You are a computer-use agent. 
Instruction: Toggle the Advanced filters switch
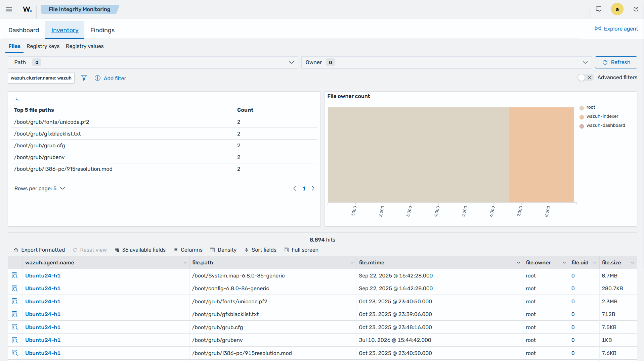[586, 78]
